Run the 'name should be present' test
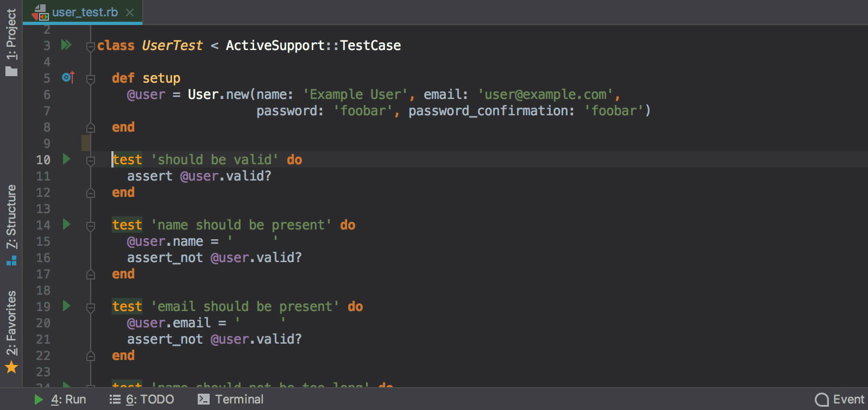The width and height of the screenshot is (868, 410). click(66, 224)
